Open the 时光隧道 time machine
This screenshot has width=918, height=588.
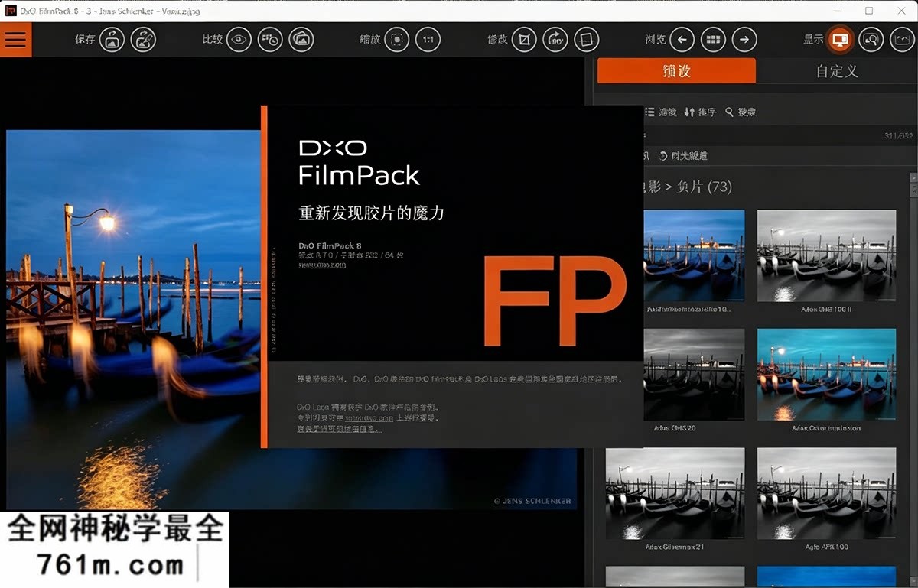pyautogui.click(x=683, y=155)
